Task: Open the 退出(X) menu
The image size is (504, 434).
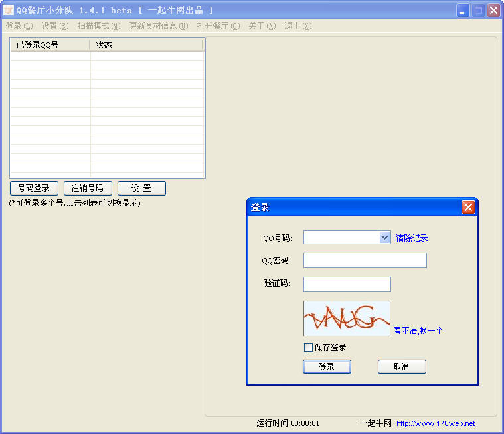Action: click(x=297, y=26)
